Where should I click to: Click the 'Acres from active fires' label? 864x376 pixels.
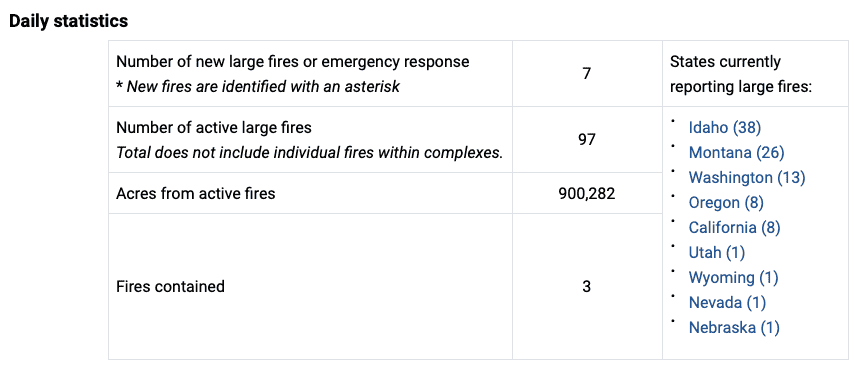click(196, 194)
